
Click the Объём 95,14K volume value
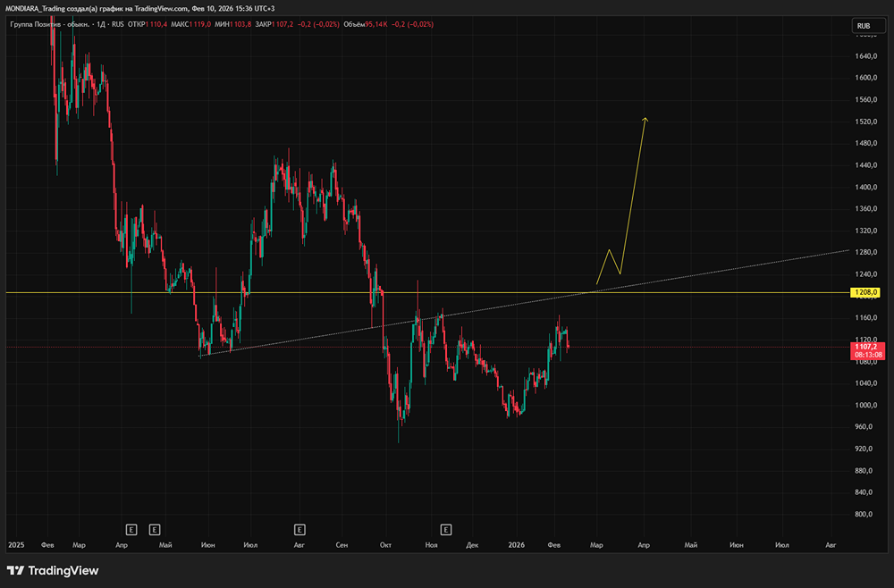point(365,24)
